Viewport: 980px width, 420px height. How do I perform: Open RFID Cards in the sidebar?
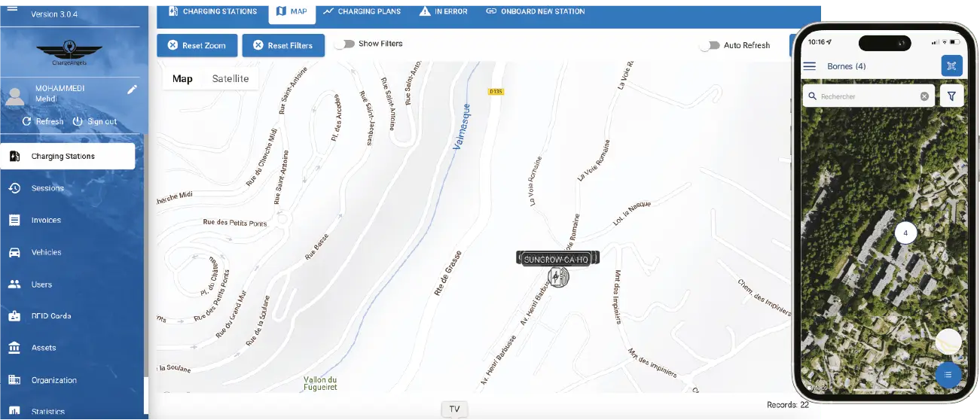click(50, 316)
